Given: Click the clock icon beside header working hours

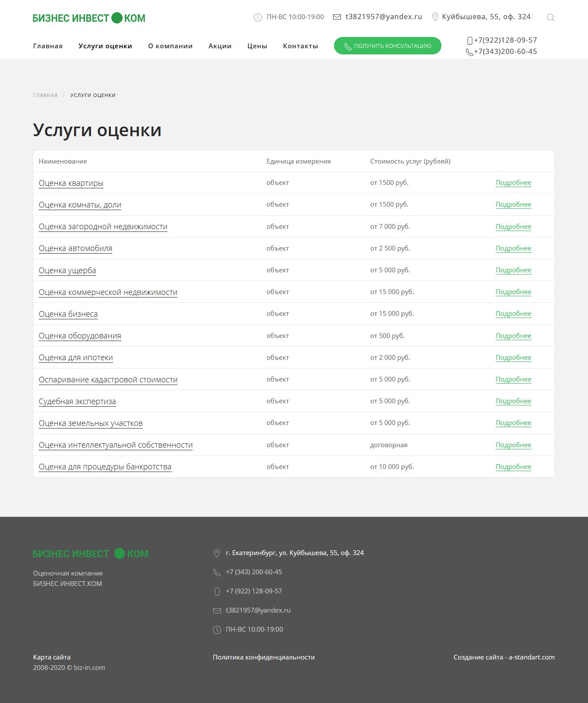Looking at the screenshot, I should pos(258,17).
